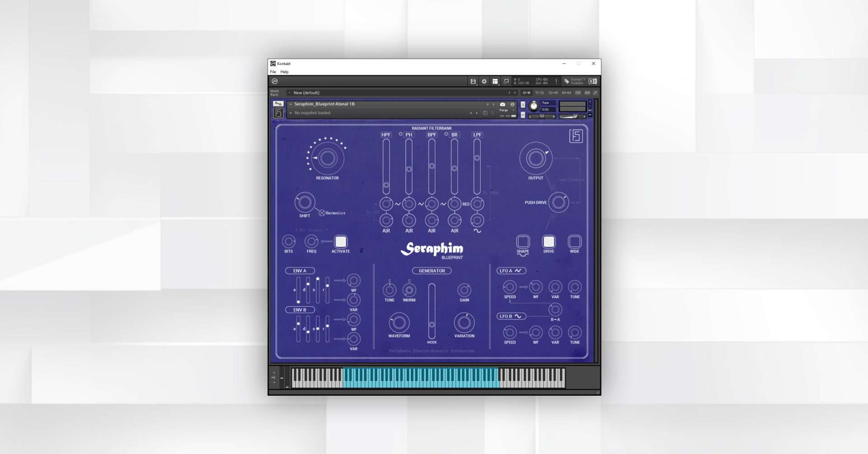Click the Soundiron logo in the Seraphim panel

[x=576, y=136]
